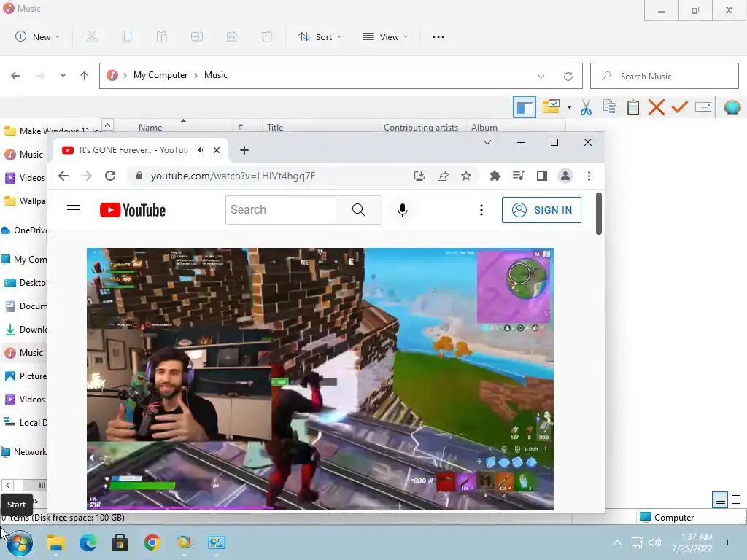
Task: Open YouTube settings three-dot menu
Action: click(x=481, y=210)
